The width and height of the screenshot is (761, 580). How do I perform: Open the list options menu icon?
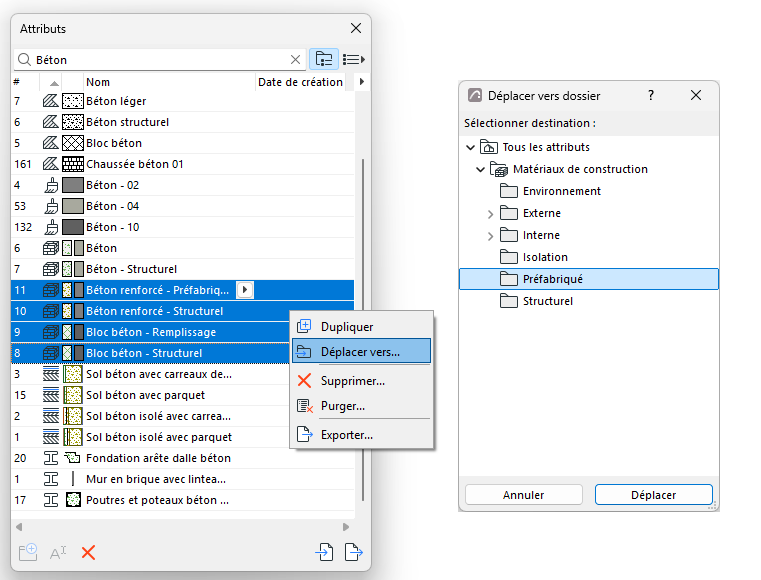354,59
